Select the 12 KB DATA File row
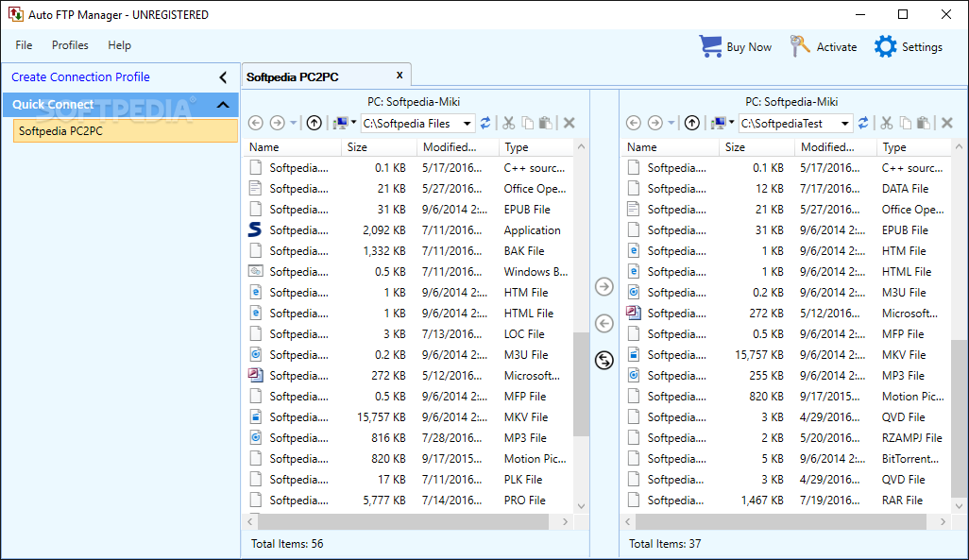The height and width of the screenshot is (560, 969). pos(788,189)
